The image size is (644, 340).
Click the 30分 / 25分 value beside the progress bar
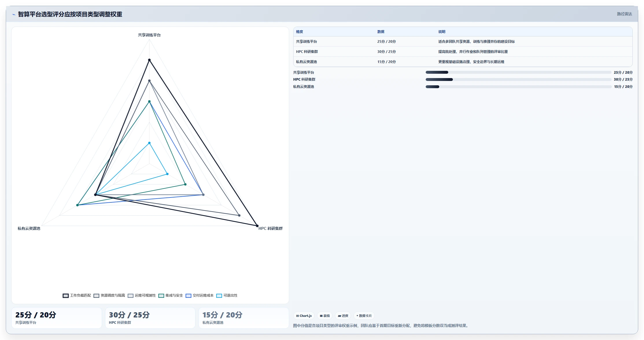click(623, 80)
